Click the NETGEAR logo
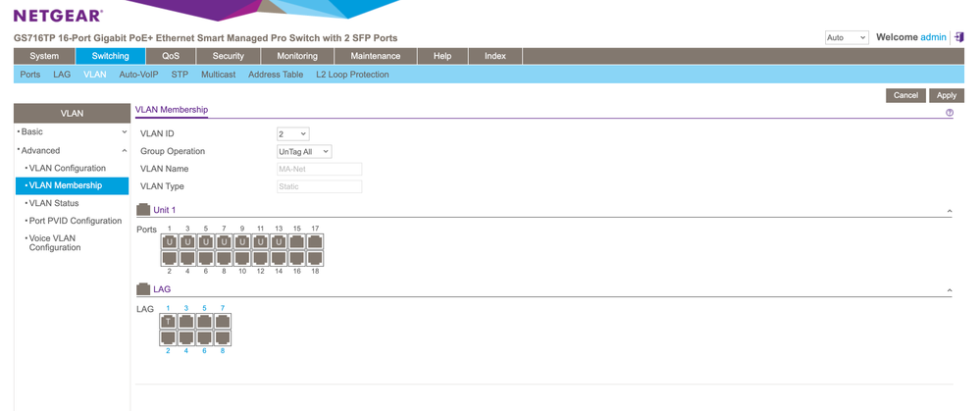Image resolution: width=980 pixels, height=411 pixels. 58,16
